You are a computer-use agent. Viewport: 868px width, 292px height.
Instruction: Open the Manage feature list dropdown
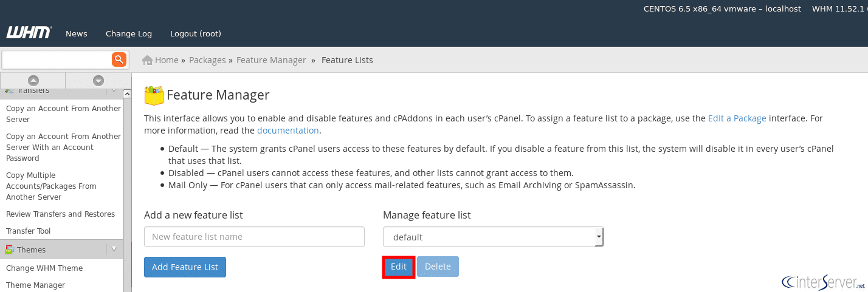(x=493, y=237)
